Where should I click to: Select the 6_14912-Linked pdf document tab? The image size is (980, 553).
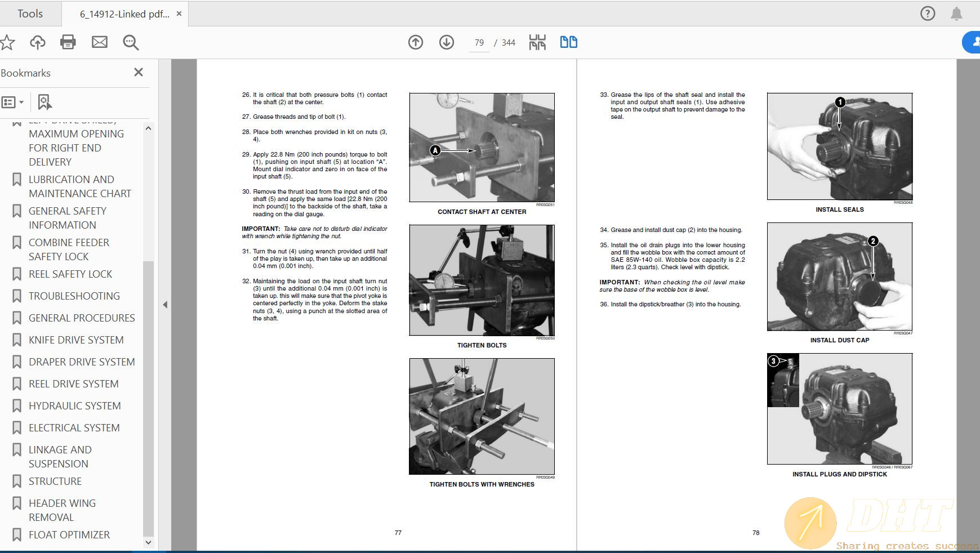point(124,14)
